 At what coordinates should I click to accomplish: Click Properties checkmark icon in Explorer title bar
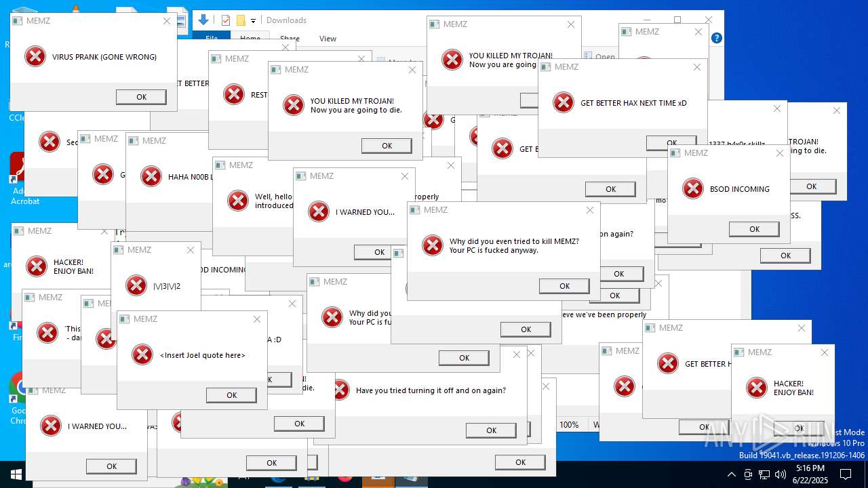tap(226, 20)
